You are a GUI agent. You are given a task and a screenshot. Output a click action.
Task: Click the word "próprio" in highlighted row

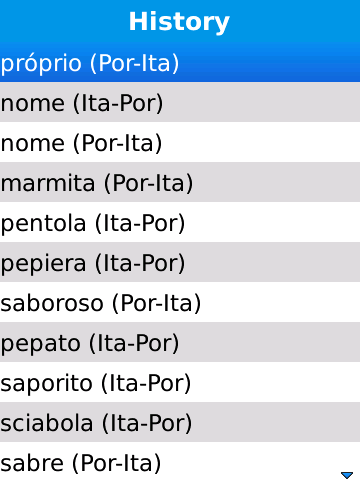41,63
